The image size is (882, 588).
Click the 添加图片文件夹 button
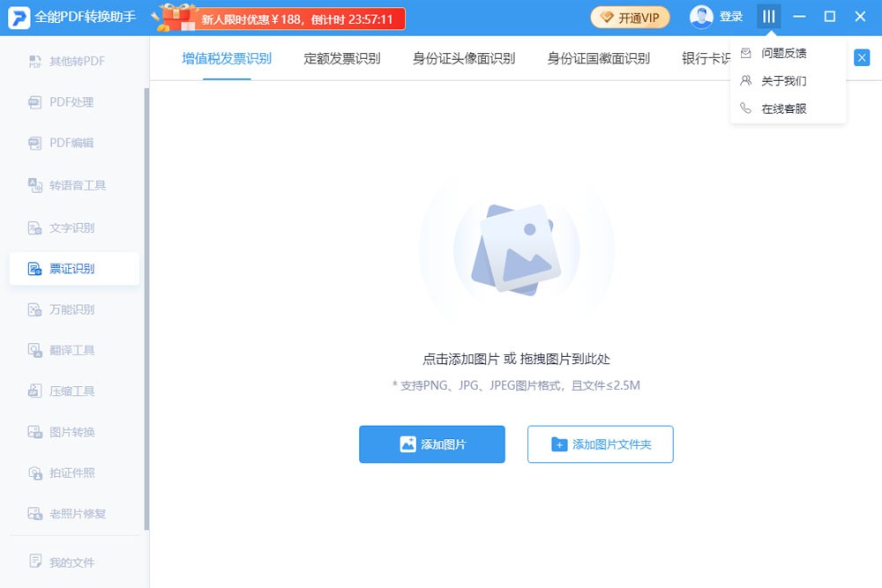600,444
